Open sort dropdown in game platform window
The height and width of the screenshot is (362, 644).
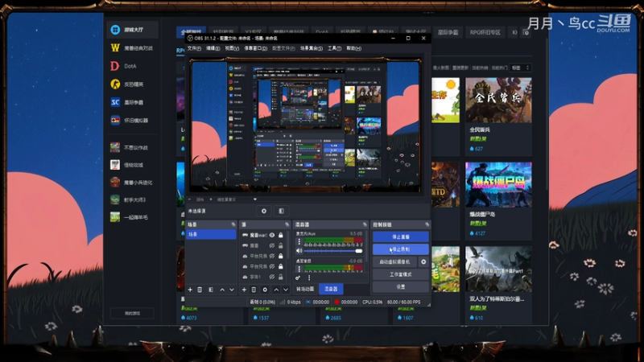pos(520,68)
